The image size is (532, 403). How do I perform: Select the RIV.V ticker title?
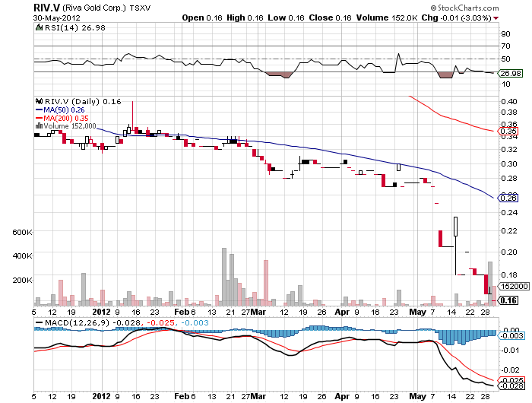tap(47, 7)
